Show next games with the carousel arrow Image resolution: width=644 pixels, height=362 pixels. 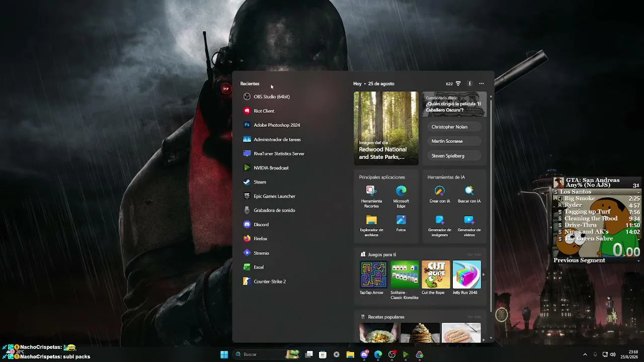point(484,275)
